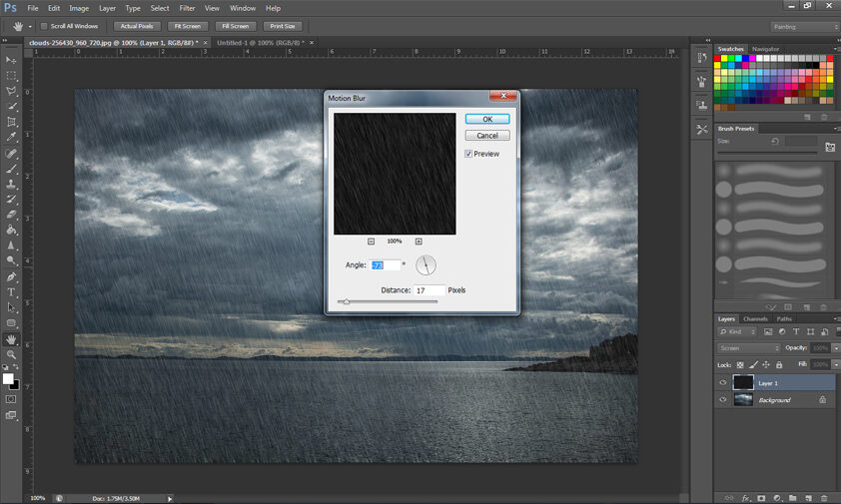Screen dimensions: 841x504
Task: Click zoom in plus icon under preview
Action: click(x=419, y=242)
